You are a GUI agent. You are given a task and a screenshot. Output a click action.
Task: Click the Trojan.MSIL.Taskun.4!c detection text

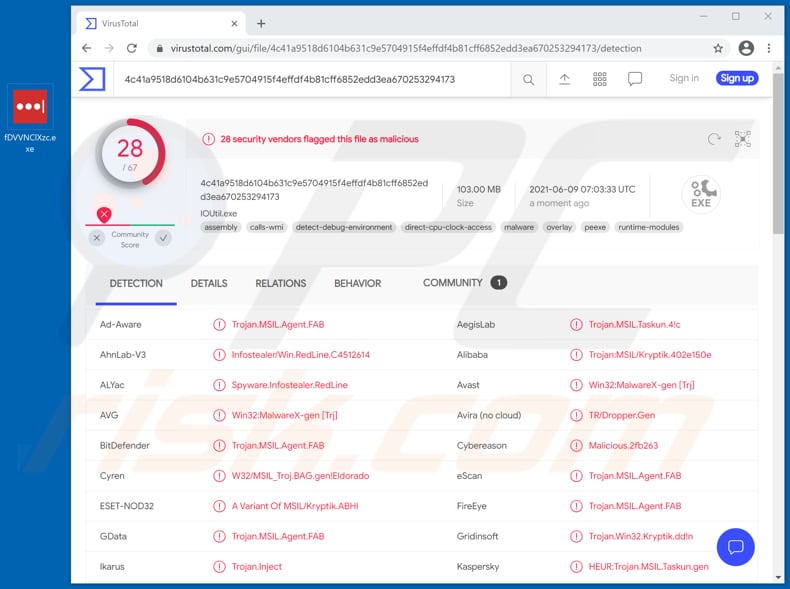pyautogui.click(x=634, y=324)
